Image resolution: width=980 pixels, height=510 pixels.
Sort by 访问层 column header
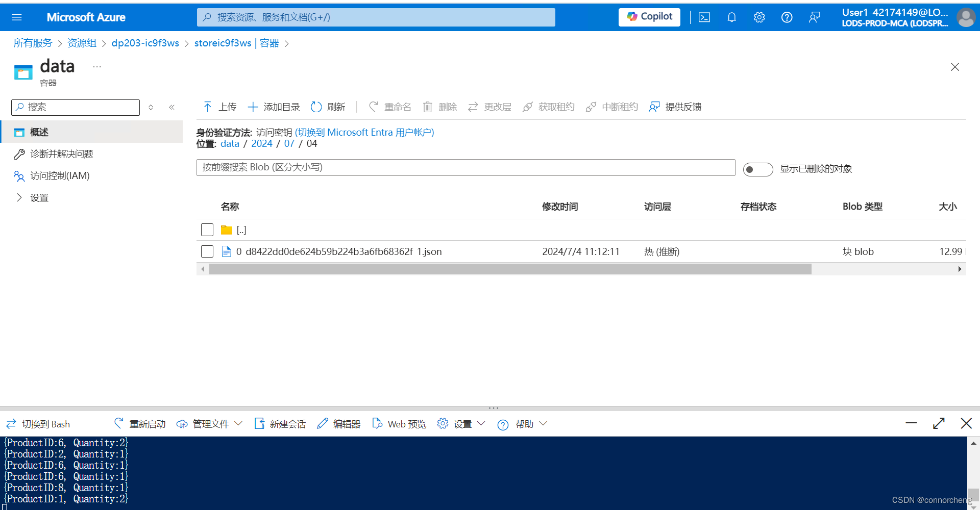pyautogui.click(x=657, y=207)
